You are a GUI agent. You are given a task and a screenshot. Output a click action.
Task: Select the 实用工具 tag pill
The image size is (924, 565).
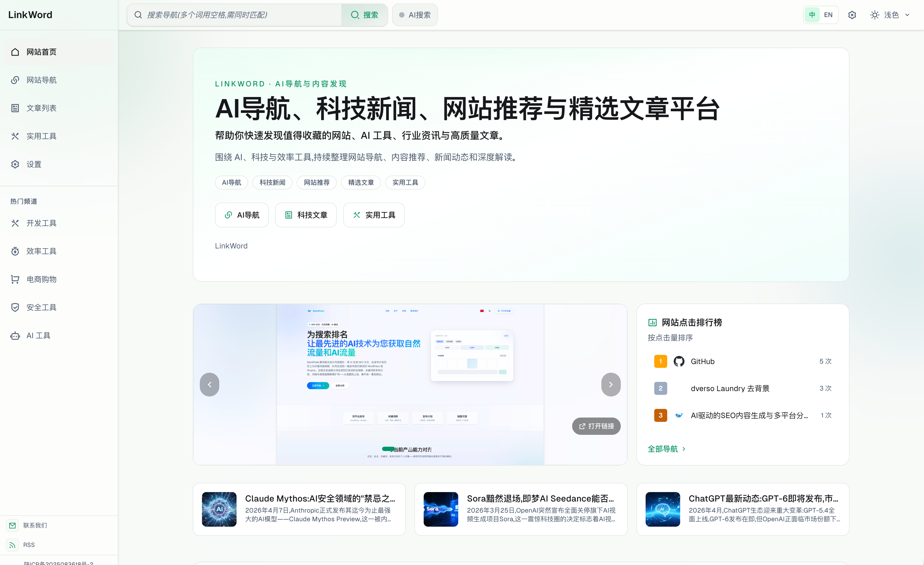tap(405, 183)
